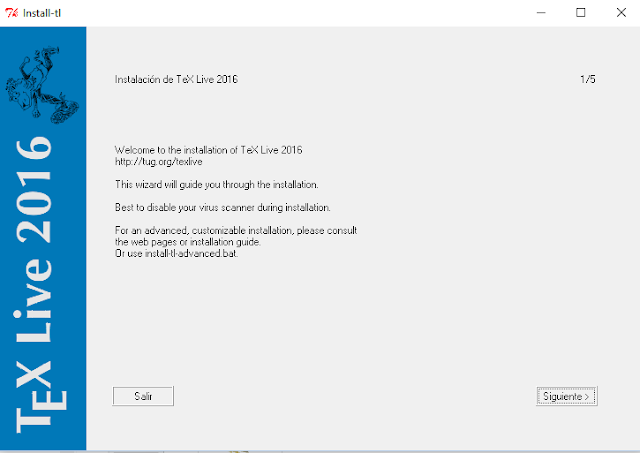Maximize the Install-tl window
Viewport: 640px width, 453px height.
580,13
